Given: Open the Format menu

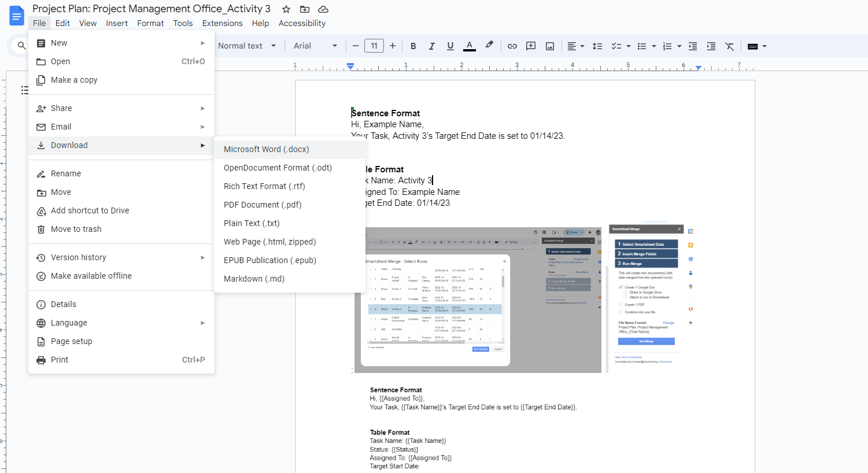Looking at the screenshot, I should point(150,23).
